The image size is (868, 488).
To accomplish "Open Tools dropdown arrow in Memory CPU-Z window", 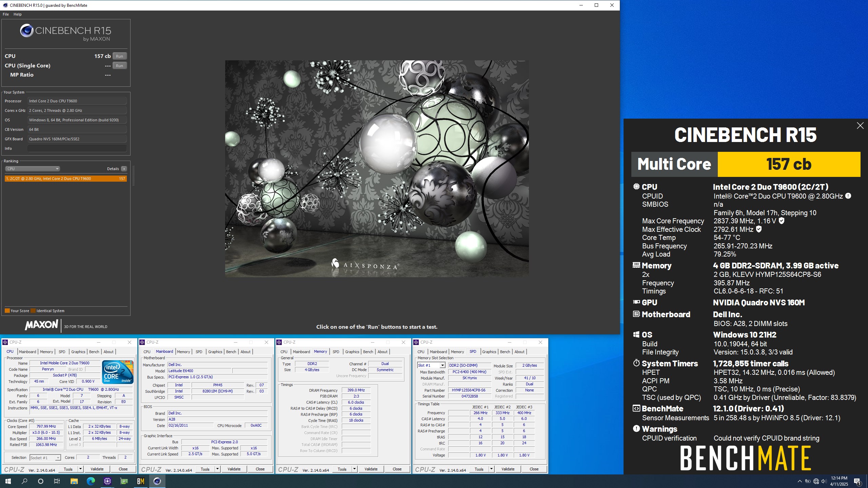I will point(354,469).
